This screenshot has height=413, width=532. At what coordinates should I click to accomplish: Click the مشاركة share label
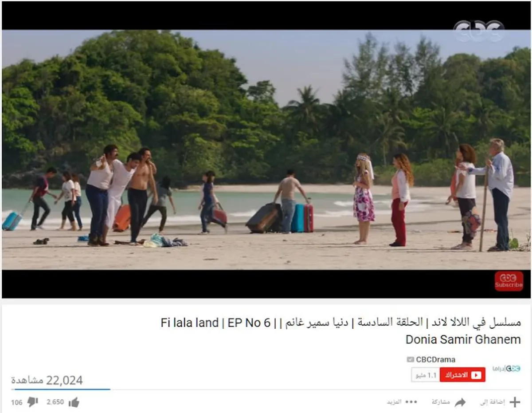[x=441, y=402]
